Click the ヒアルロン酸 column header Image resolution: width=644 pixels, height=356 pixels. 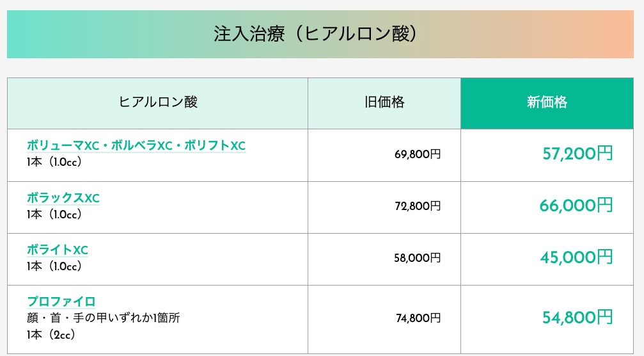158,102
